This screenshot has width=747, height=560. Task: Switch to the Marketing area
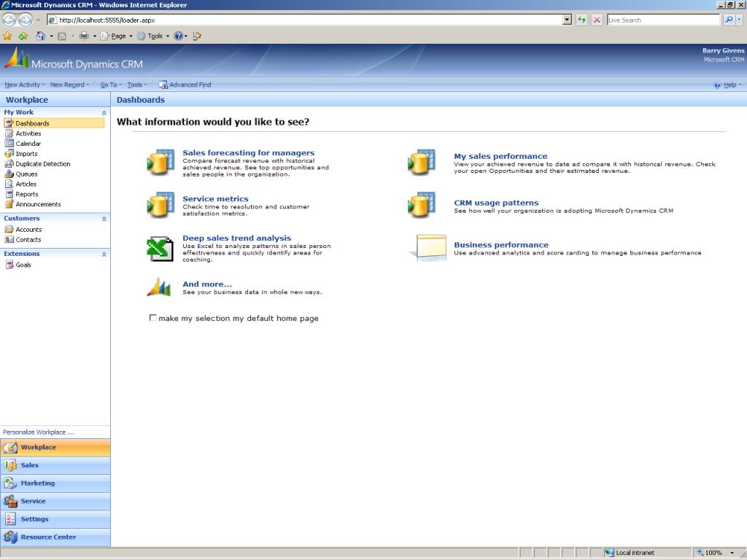point(55,483)
